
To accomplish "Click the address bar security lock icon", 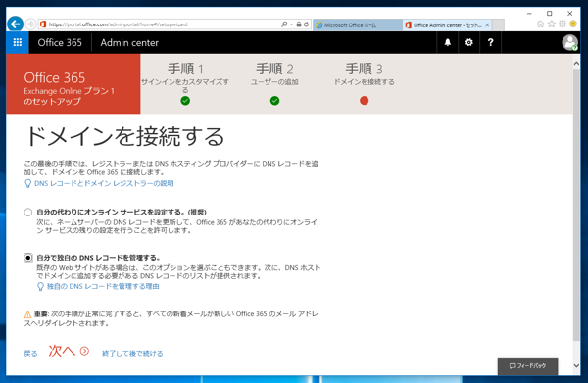I will point(299,24).
